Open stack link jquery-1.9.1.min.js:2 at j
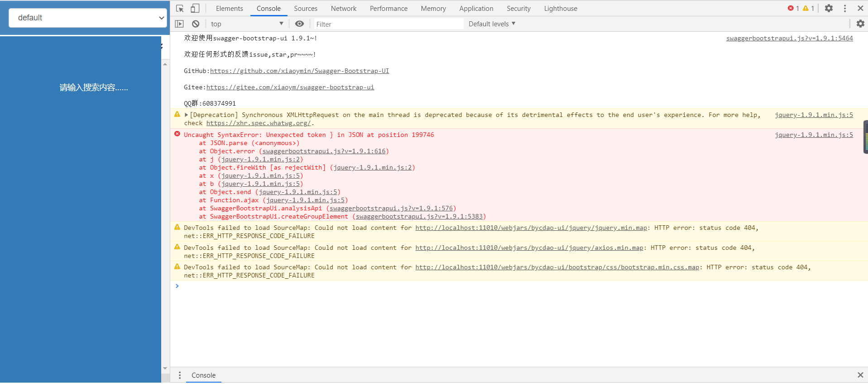Image resolution: width=868 pixels, height=384 pixels. (x=260, y=159)
